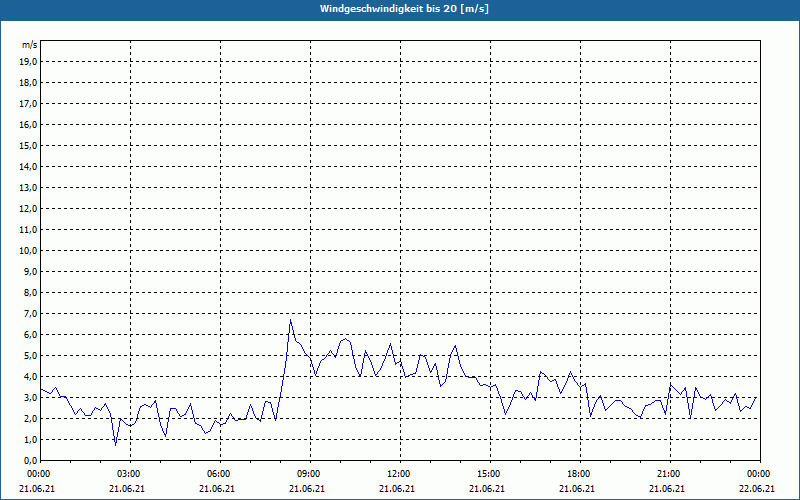Choose the '6,0' y-axis label
Viewport: 800px width, 500px height.
coord(30,335)
